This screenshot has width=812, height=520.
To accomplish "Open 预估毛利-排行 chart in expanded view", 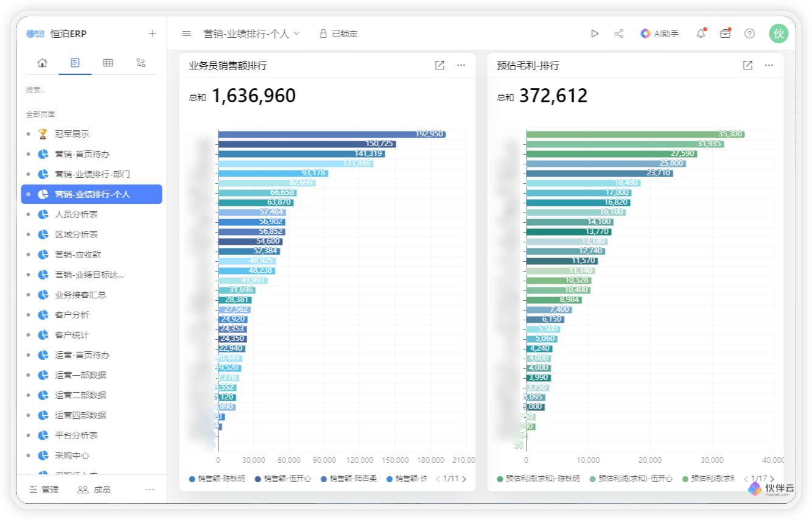I will [747, 65].
